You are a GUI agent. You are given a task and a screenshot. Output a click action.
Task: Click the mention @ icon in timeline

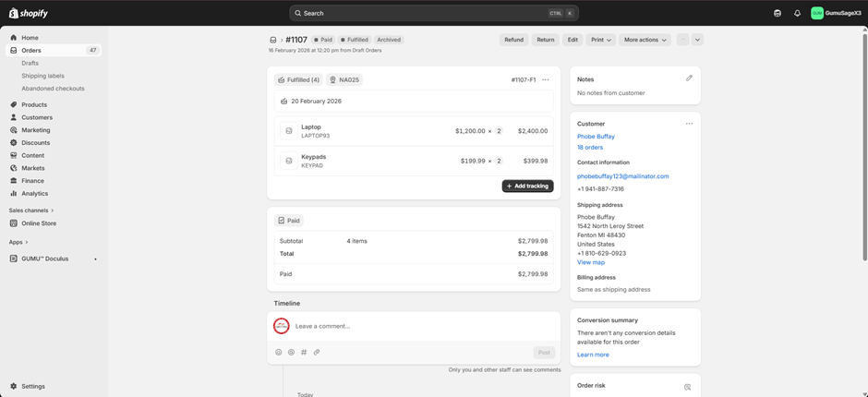292,352
